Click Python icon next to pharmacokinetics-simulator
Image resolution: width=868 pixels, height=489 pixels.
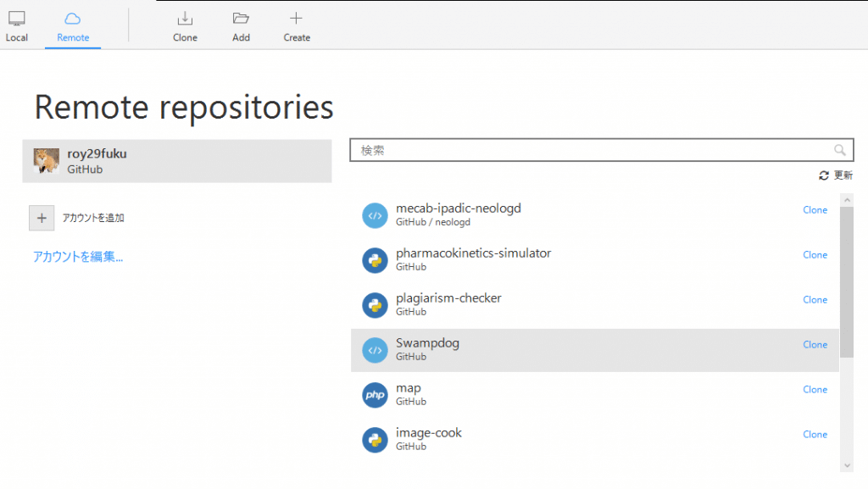click(375, 260)
